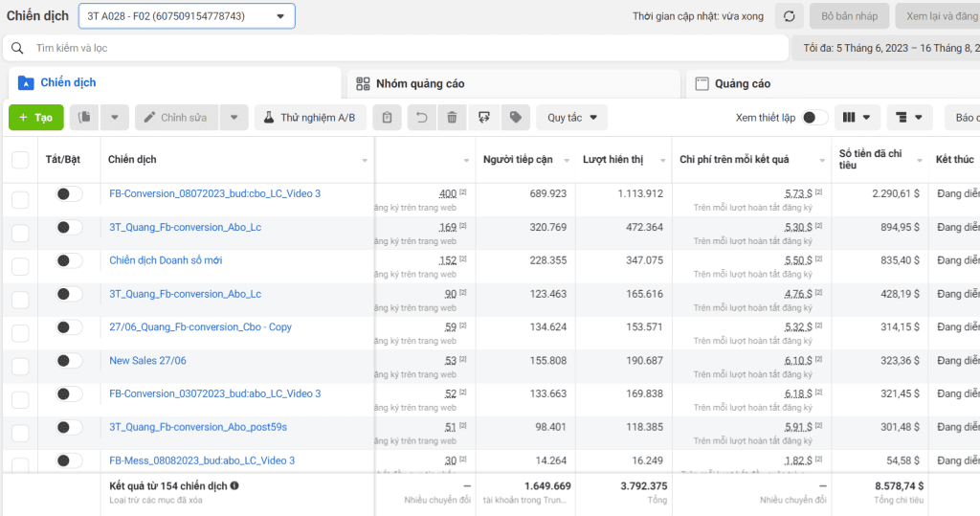The image size is (980, 516).
Task: Click the refresh data icon
Action: click(x=789, y=16)
